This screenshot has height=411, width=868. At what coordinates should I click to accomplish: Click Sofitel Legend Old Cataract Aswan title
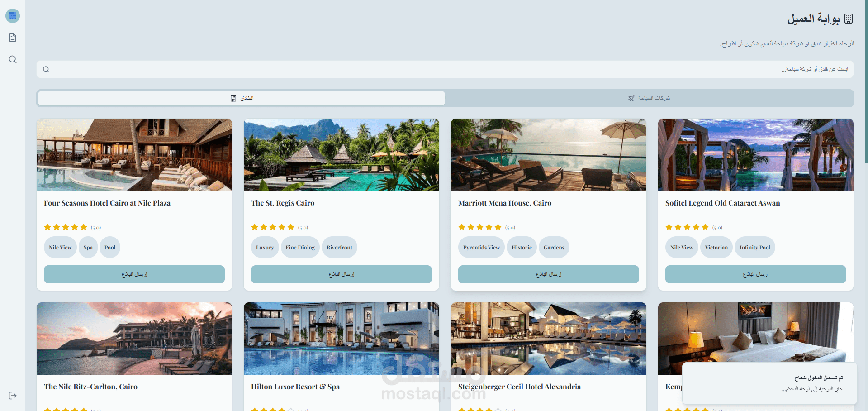723,203
